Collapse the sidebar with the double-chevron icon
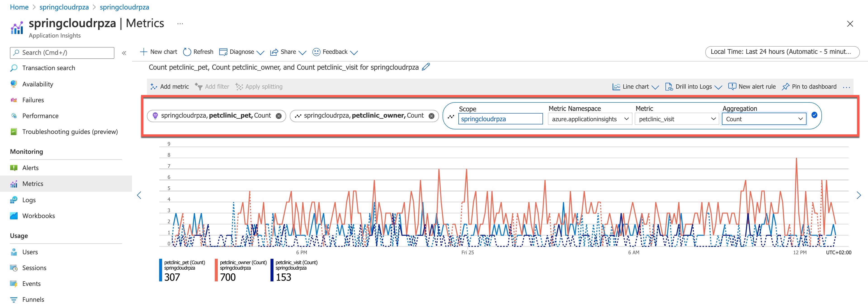 click(x=124, y=53)
